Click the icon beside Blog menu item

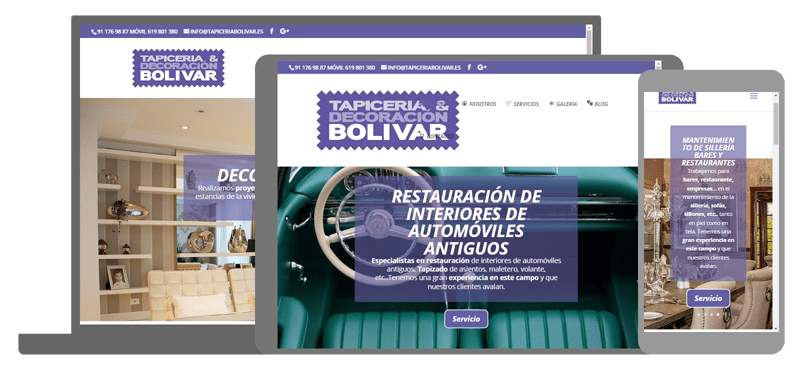pos(590,104)
